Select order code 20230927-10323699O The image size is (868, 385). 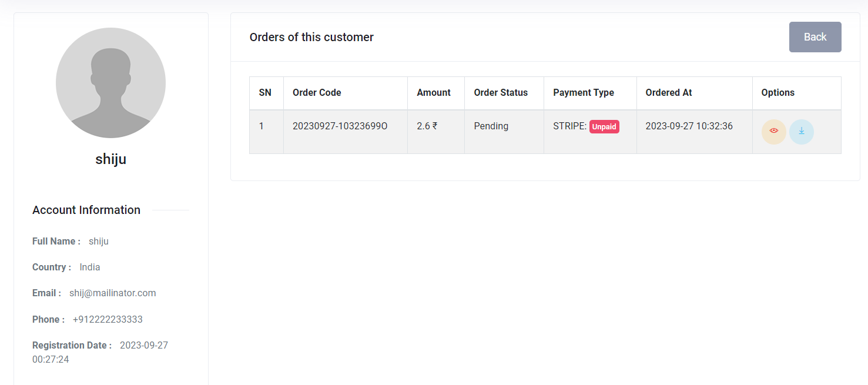tap(340, 126)
